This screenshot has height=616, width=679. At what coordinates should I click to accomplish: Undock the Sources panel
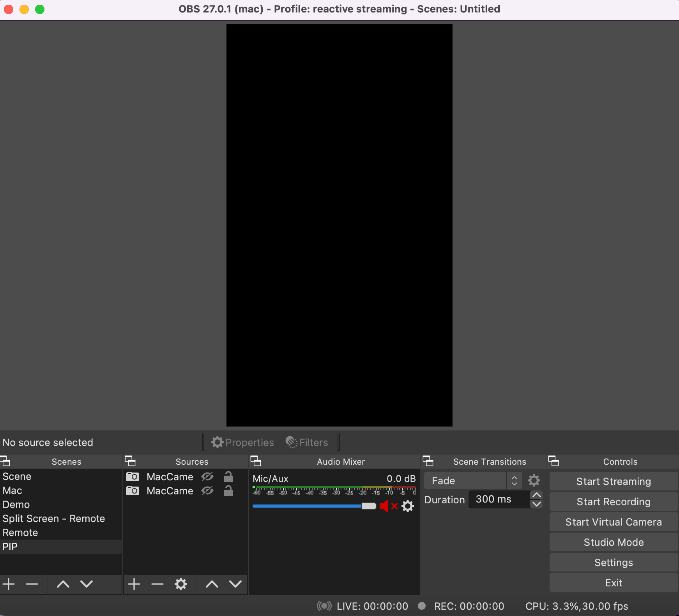tap(130, 461)
